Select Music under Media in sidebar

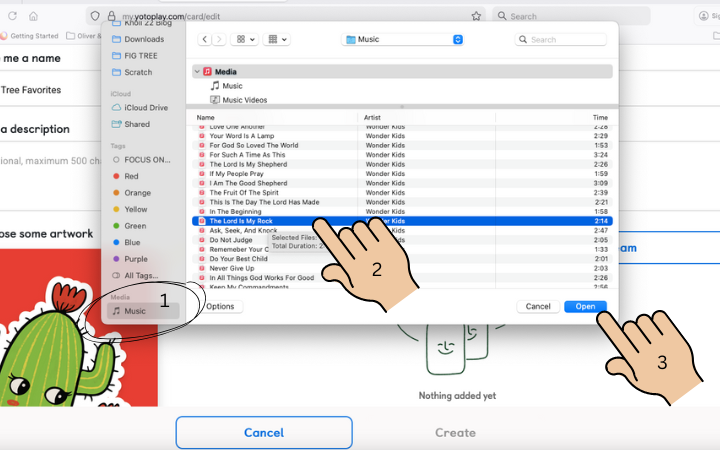(x=134, y=311)
